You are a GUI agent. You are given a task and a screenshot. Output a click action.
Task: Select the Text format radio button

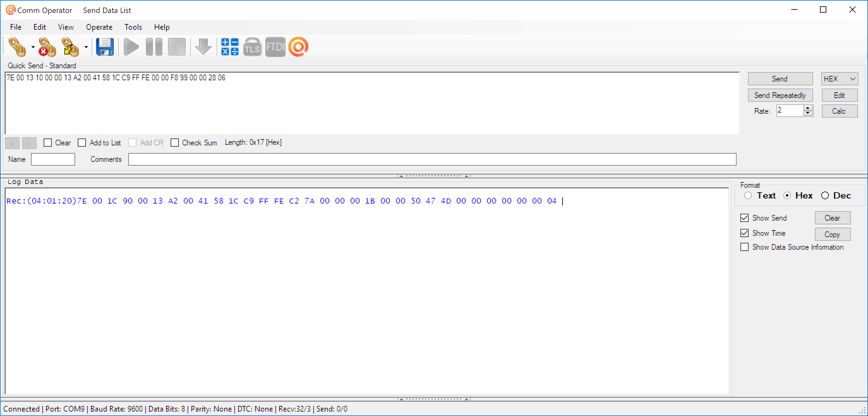coord(748,196)
